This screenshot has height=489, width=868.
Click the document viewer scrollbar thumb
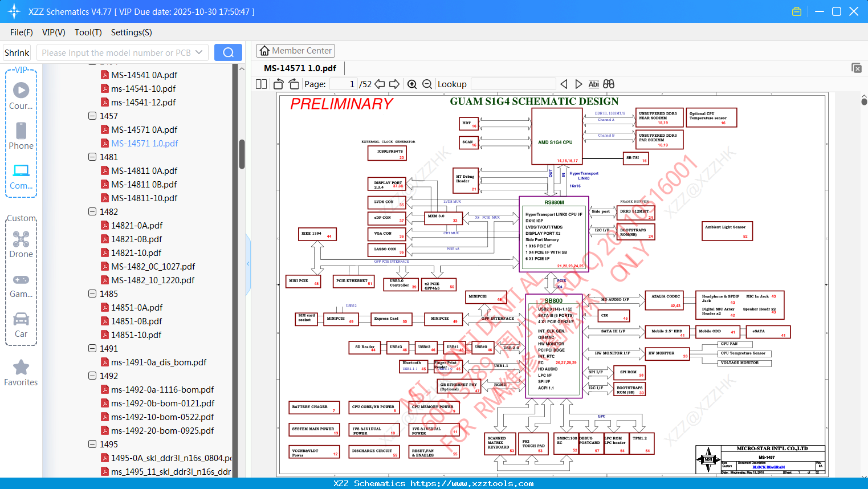[x=864, y=101]
